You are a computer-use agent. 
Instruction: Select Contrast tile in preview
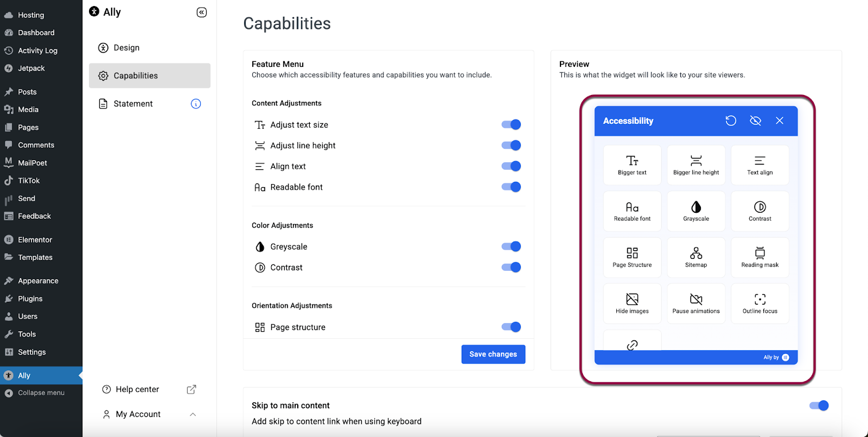[760, 211]
